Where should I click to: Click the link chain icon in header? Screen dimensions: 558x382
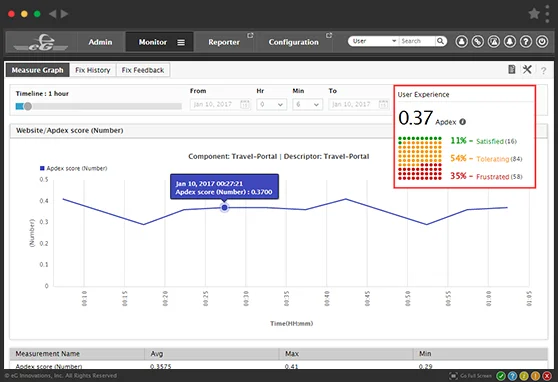[478, 42]
